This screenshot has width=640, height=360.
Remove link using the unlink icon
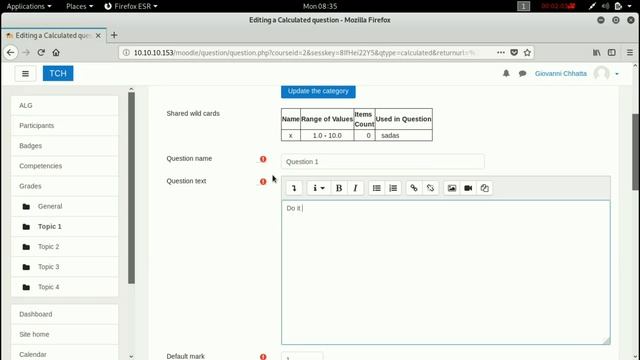tap(431, 188)
